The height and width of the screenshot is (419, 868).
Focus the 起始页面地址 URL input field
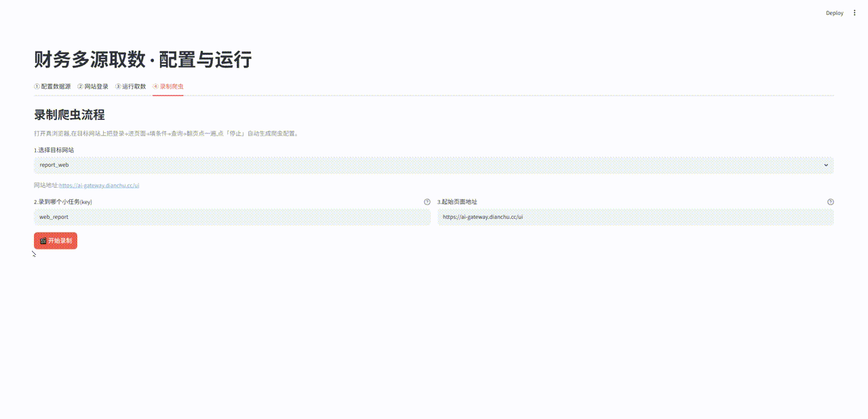click(635, 217)
